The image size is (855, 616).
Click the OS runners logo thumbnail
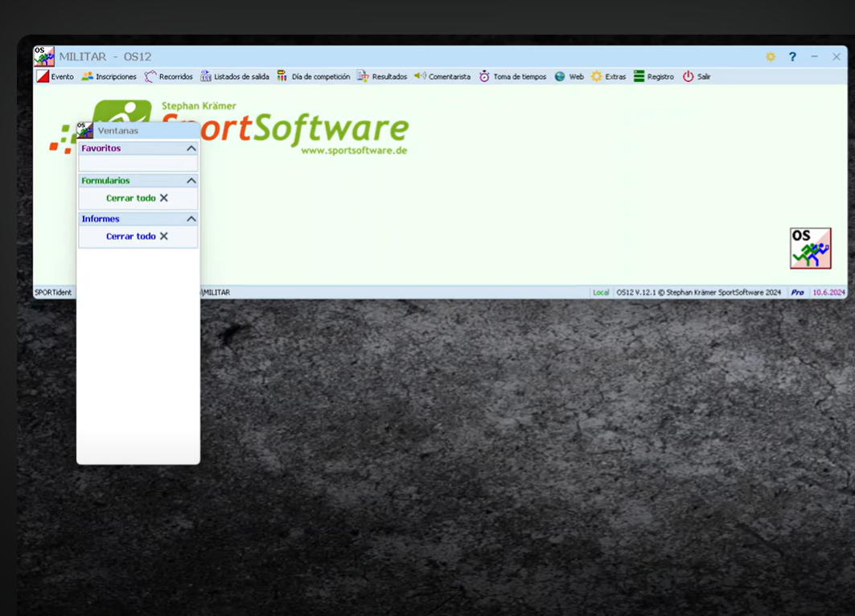(x=810, y=248)
